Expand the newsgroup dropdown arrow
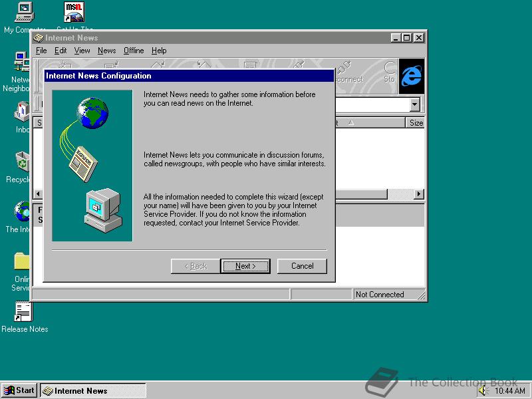 tap(414, 104)
